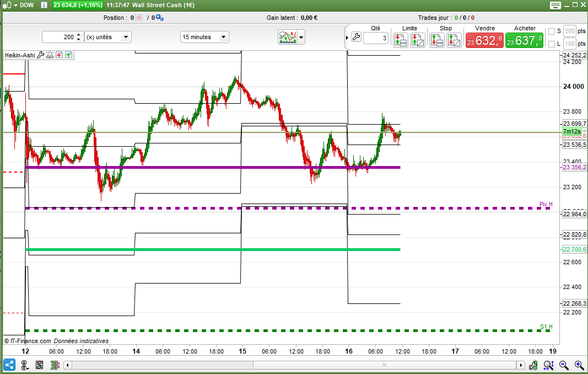Click the Heikin-Ashi alert bell icon
The image size is (588, 374).
[50, 55]
